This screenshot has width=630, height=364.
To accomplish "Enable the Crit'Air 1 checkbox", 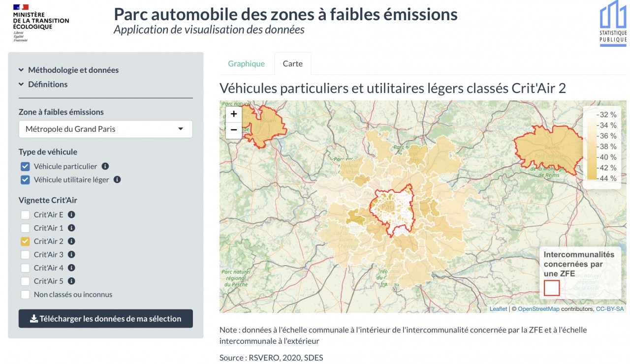I will tap(25, 228).
